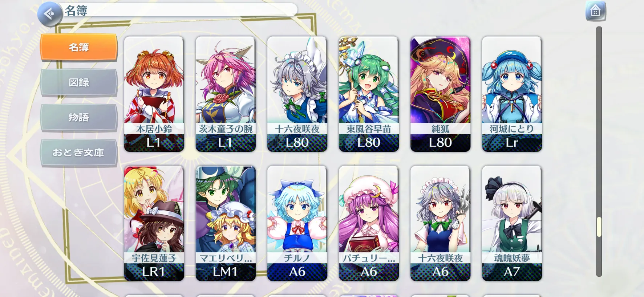This screenshot has width=644, height=297.
Task: Switch to the 図録 tab
Action: coord(79,82)
